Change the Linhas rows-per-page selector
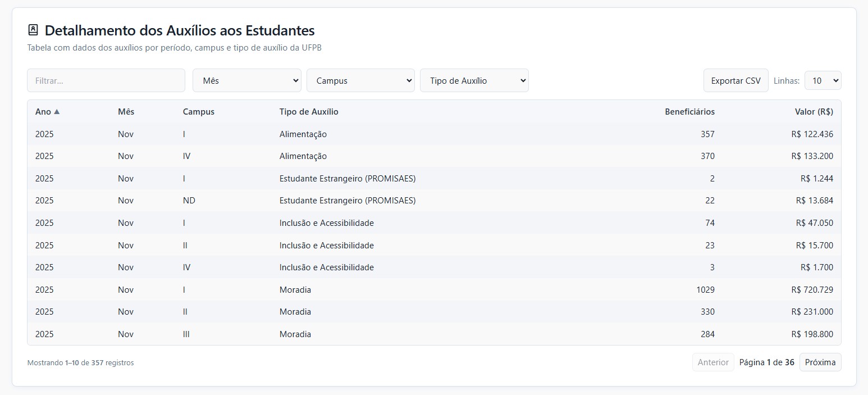The width and height of the screenshot is (868, 395). click(x=822, y=80)
